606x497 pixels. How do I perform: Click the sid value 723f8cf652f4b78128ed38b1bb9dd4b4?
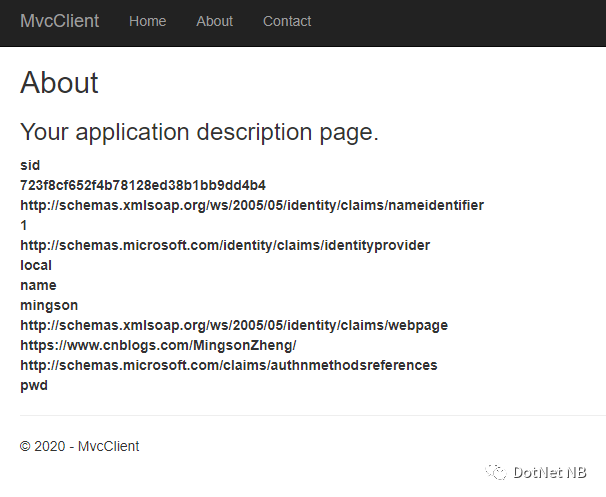[x=143, y=186]
